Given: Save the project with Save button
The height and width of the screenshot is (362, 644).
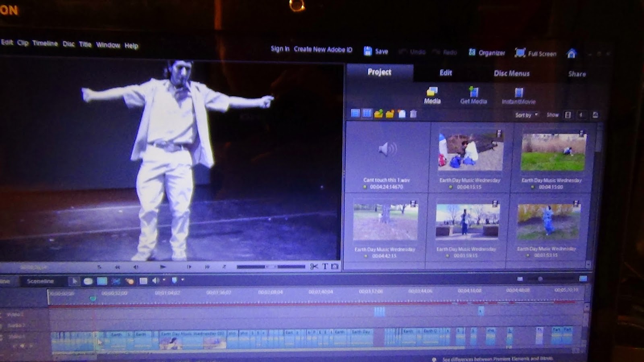Looking at the screenshot, I should pyautogui.click(x=376, y=51).
